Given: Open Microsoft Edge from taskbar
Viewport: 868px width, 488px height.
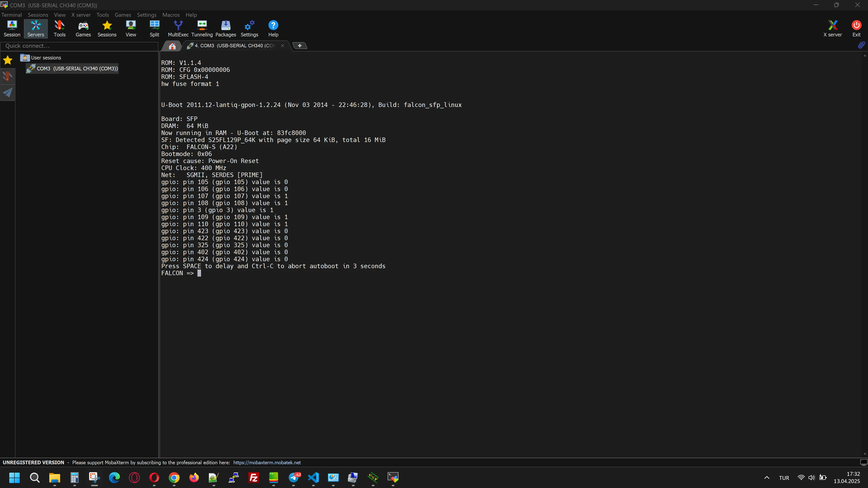Looking at the screenshot, I should (114, 478).
